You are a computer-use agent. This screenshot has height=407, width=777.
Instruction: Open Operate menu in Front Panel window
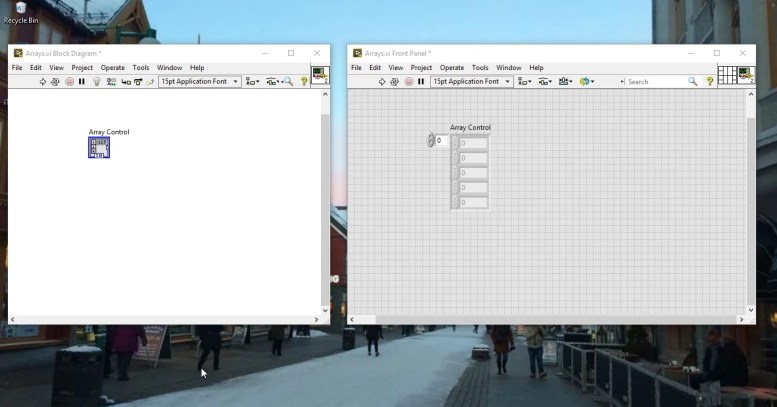coord(452,67)
